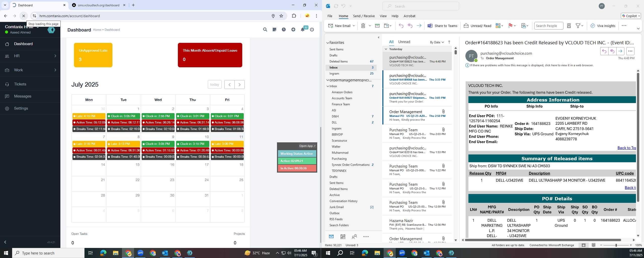Image resolution: width=644 pixels, height=258 pixels.
Task: Click Viva Insights button
Action: (x=602, y=26)
